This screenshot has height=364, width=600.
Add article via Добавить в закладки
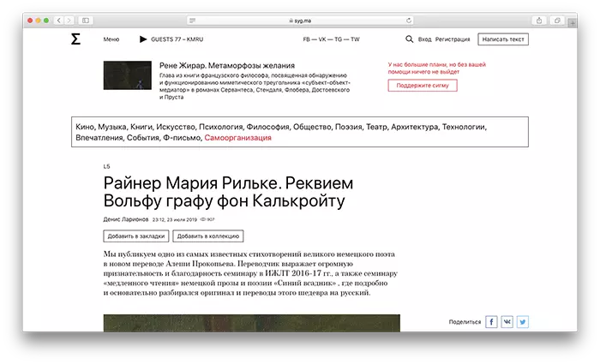pyautogui.click(x=136, y=236)
